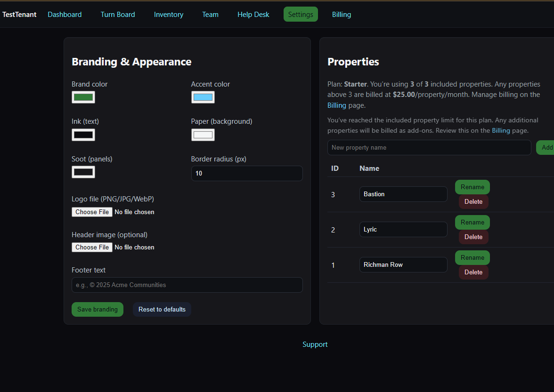Switch to the Inventory tab
554x392 pixels.
(168, 15)
